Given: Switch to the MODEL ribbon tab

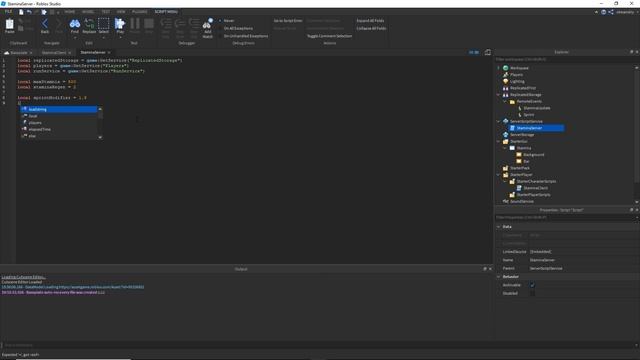Looking at the screenshot, I should (88, 12).
